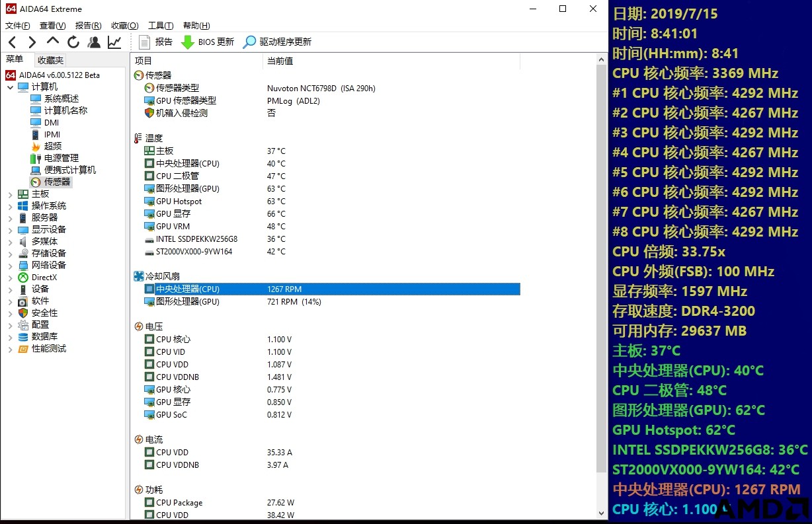Collapse the 计算机 tree node

[10, 87]
